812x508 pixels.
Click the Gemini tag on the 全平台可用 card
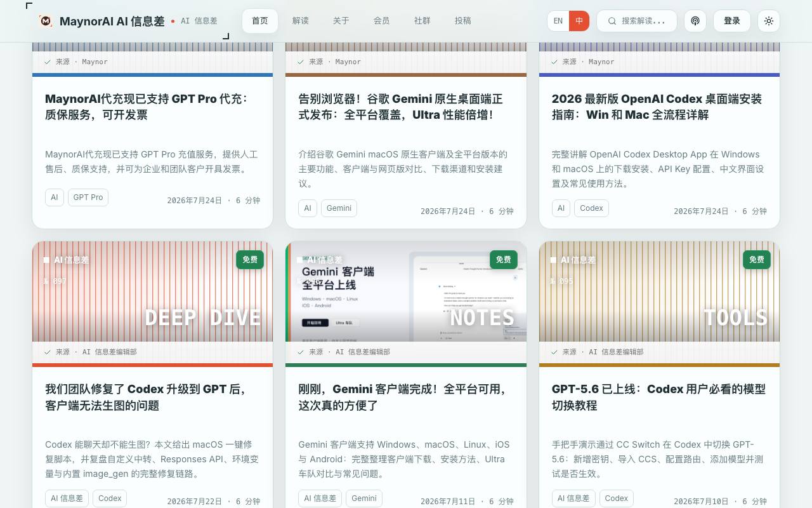364,498
